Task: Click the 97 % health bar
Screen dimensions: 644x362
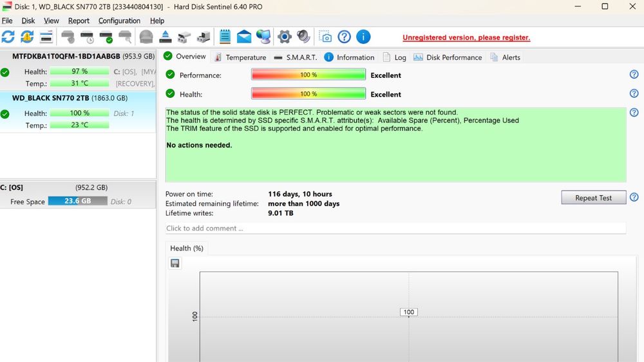Action: [x=80, y=71]
